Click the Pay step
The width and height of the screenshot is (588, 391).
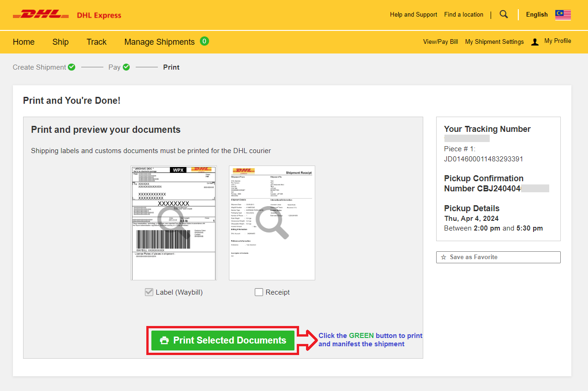[x=114, y=67]
